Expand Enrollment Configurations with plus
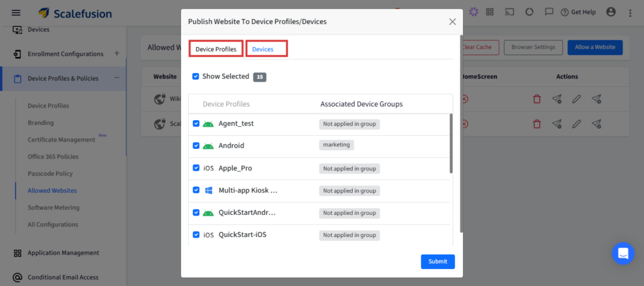The height and width of the screenshot is (286, 644). pyautogui.click(x=116, y=53)
